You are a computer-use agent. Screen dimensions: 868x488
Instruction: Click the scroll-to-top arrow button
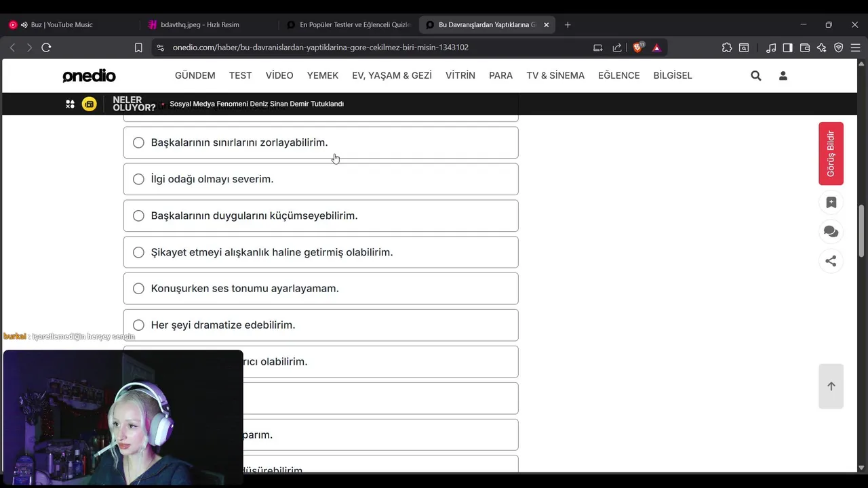(x=831, y=386)
